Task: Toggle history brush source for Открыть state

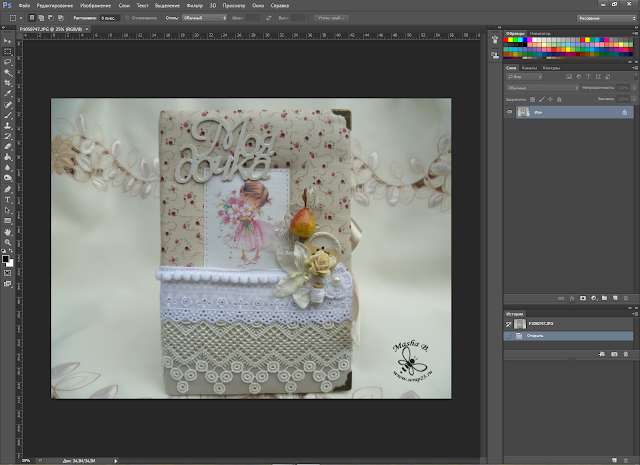Action: coord(508,336)
